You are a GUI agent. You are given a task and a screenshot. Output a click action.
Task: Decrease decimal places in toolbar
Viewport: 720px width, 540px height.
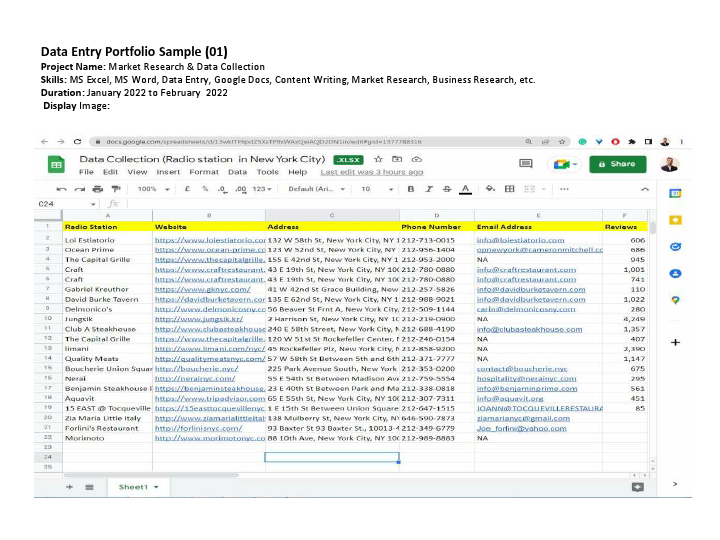(223, 189)
